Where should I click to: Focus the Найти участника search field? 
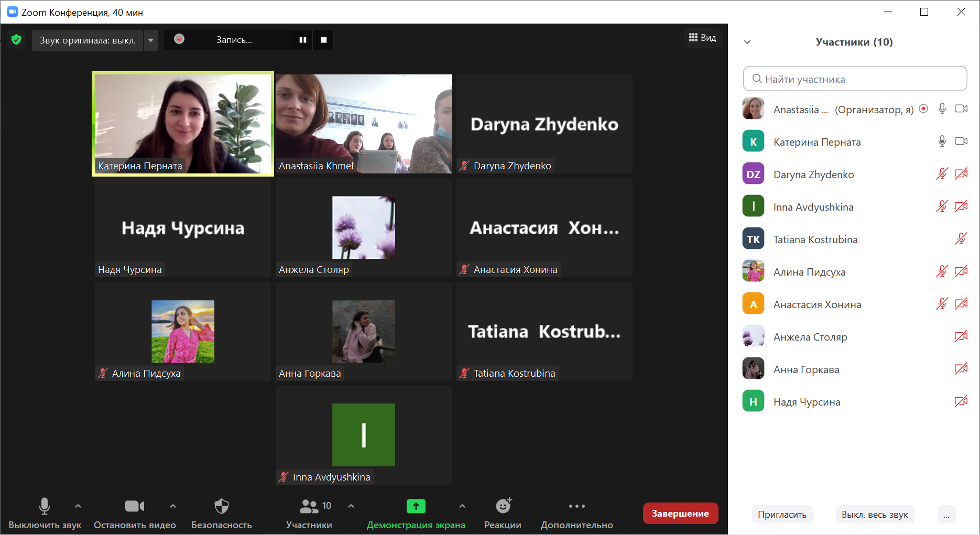tap(855, 79)
